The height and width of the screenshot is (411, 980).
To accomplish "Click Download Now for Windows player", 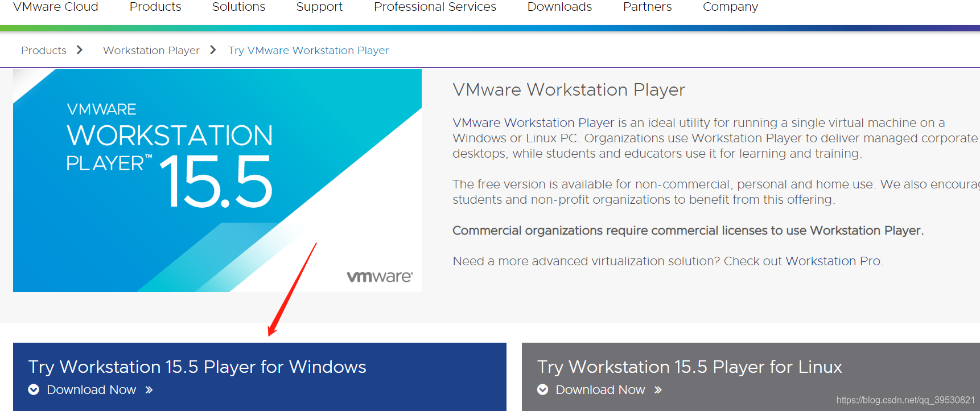I will click(91, 389).
